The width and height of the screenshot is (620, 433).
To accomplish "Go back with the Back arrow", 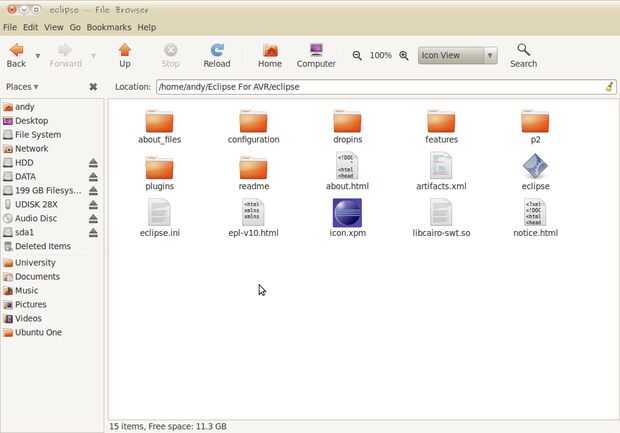I will [x=17, y=56].
